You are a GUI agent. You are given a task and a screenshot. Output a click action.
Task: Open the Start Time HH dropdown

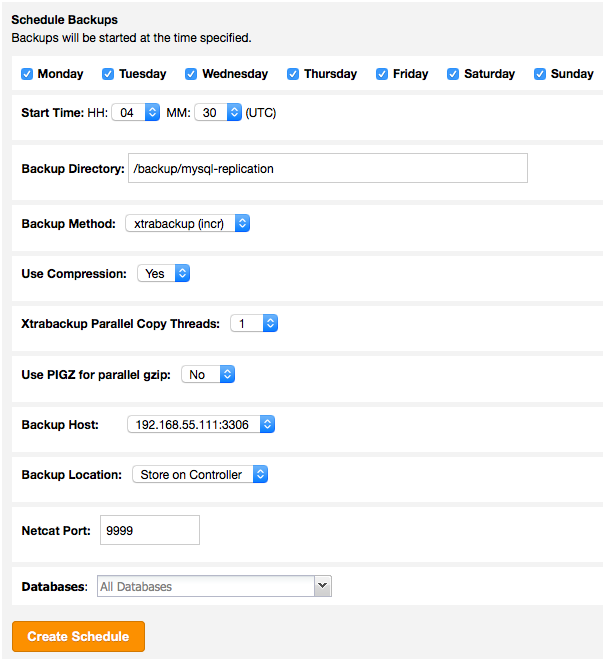coord(136,112)
